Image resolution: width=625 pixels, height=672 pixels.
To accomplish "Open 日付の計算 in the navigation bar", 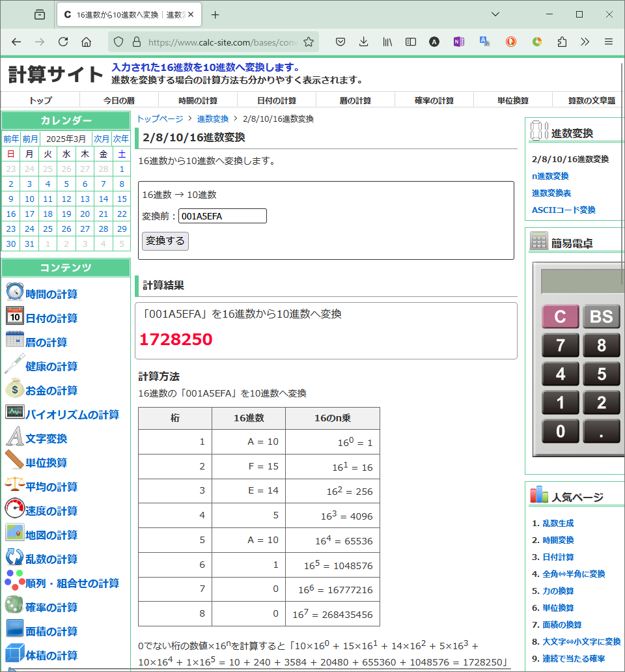I will pos(277,100).
